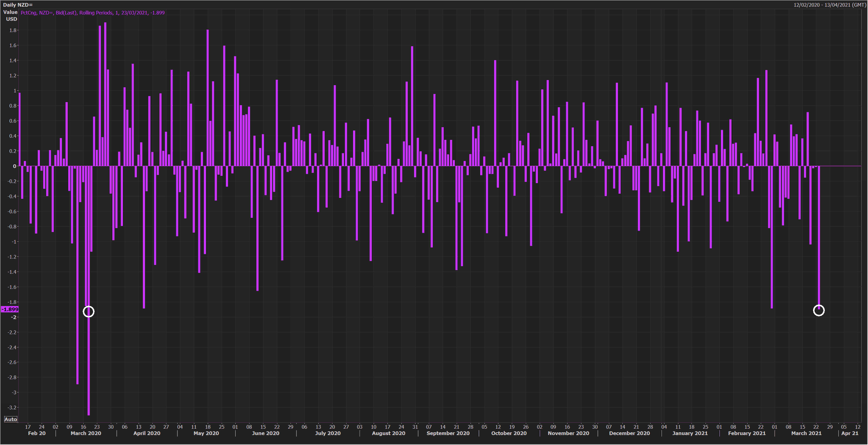Image resolution: width=868 pixels, height=445 pixels.
Task: Click the highlighted -1.899 price label
Action: (x=9, y=310)
